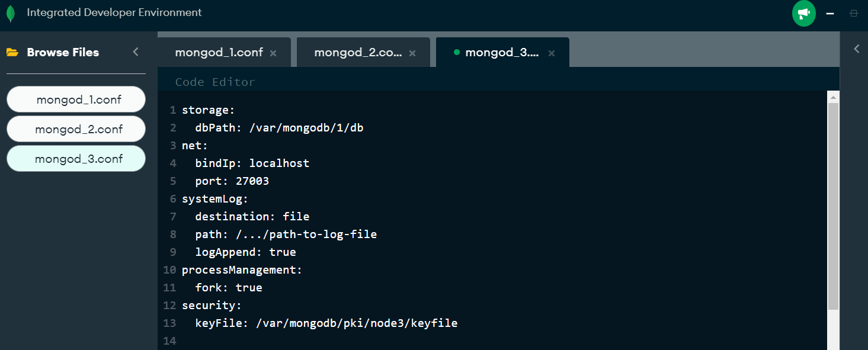Close the mongod_2.conf tab
Image resolution: width=868 pixels, height=350 pixels.
412,53
